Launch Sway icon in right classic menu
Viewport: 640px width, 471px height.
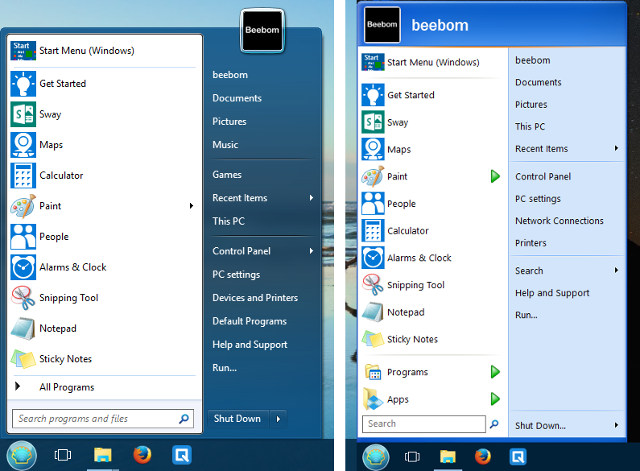[373, 122]
